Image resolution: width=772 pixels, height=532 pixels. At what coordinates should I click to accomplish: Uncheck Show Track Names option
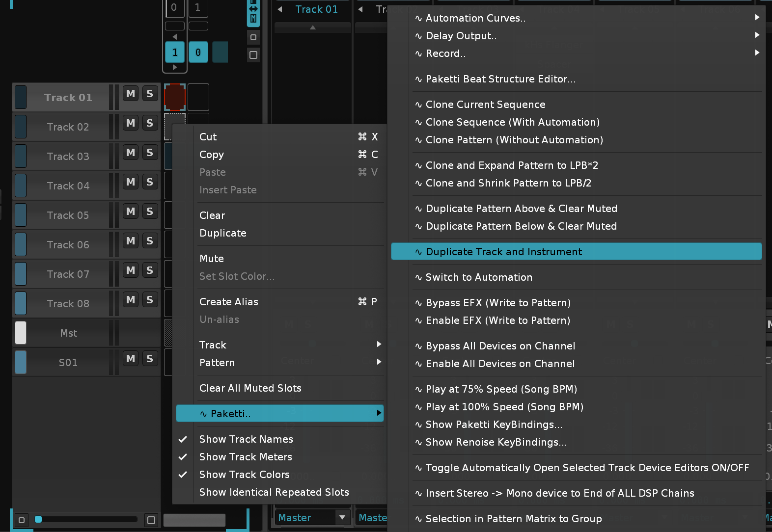[x=246, y=439]
